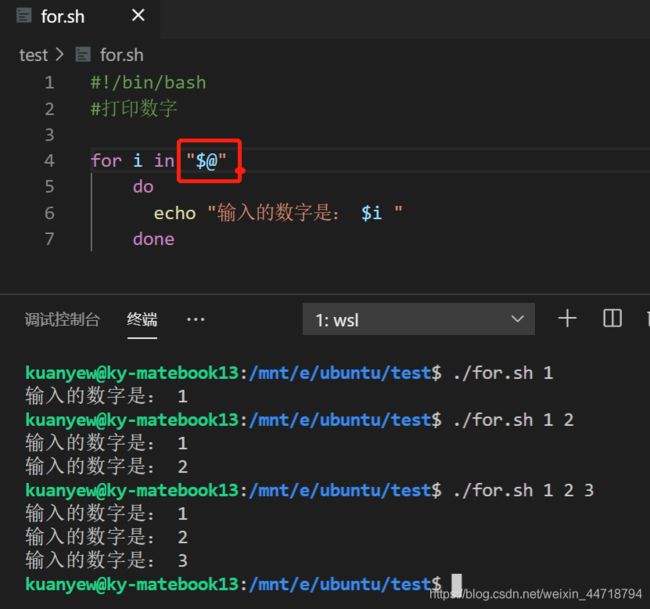Click the 'for' keyword on line 4
The height and width of the screenshot is (609, 650).
click(106, 160)
